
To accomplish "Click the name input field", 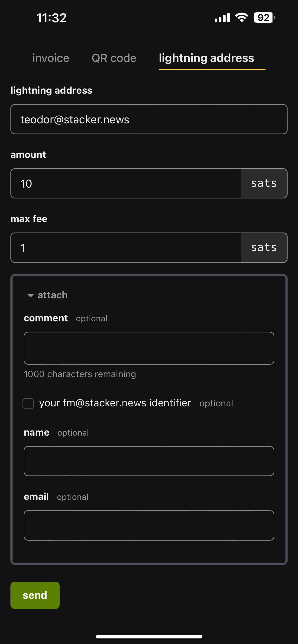I will tap(149, 461).
